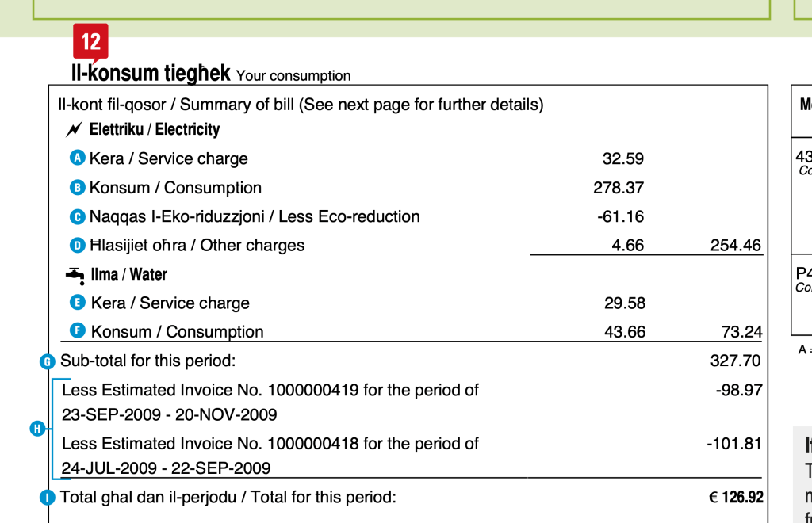812x523 pixels.
Task: Click the total amount € 126.92
Action: click(x=735, y=498)
